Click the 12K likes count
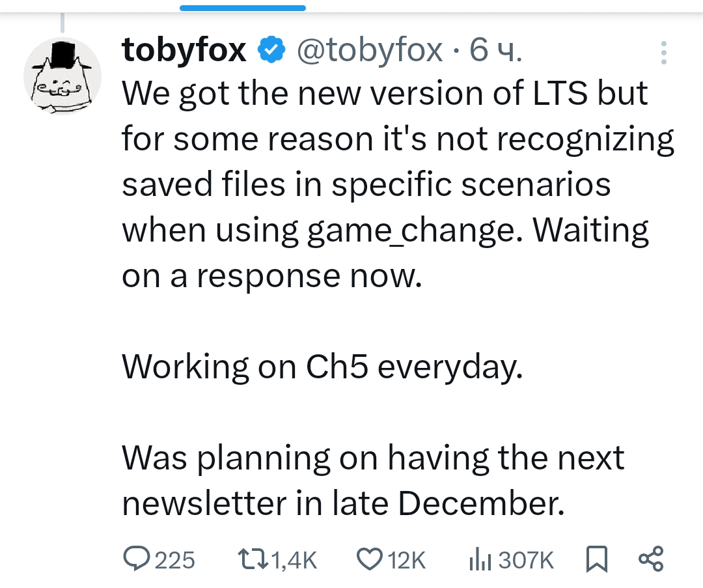The image size is (703, 588). pyautogui.click(x=407, y=560)
